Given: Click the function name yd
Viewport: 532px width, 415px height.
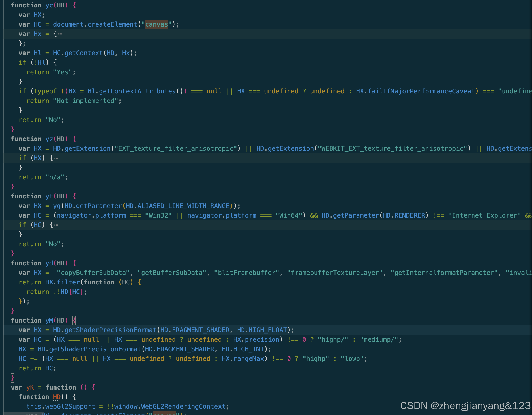Looking at the screenshot, I should [49, 263].
